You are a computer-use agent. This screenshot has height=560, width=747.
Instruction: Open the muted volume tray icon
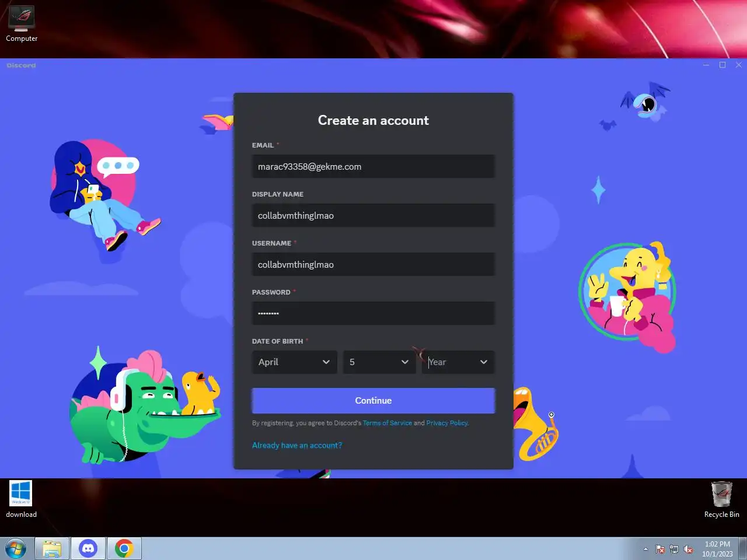688,549
